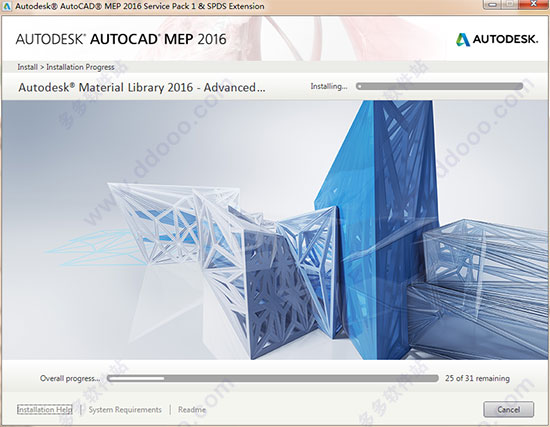Image resolution: width=550 pixels, height=427 pixels.
Task: Click the Autodesk logo at top right
Action: (x=497, y=39)
